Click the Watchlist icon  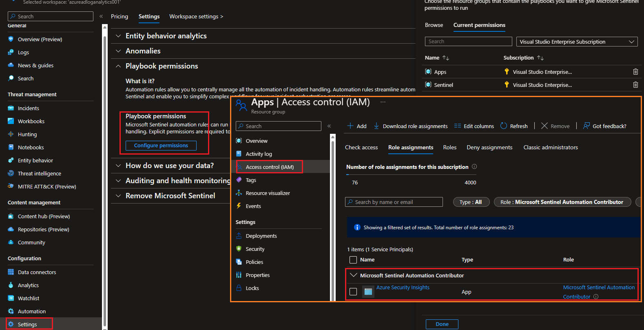(x=11, y=298)
